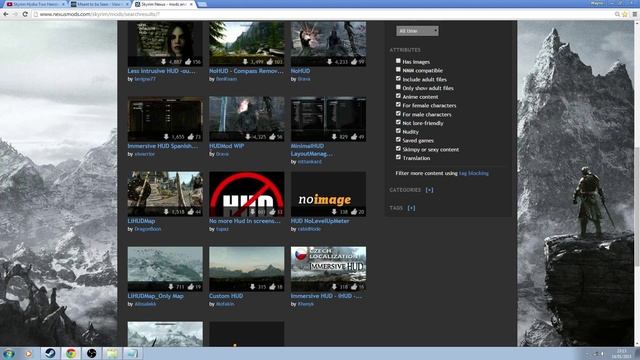The image size is (640, 360).
Task: Open the MoHUD - Compass Remover link
Action: 246,71
